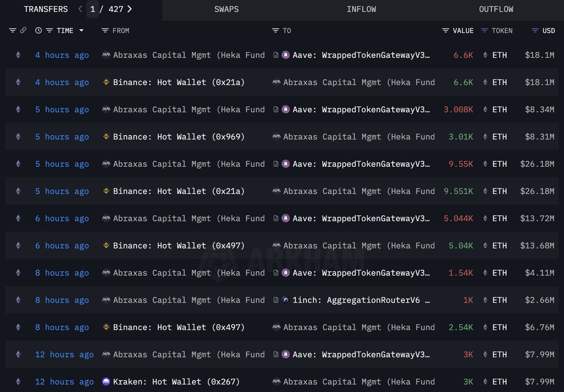The height and width of the screenshot is (392, 564).
Task: Open Abraxas Capital Mgmt in FROM of the 1K row
Action: (189, 300)
